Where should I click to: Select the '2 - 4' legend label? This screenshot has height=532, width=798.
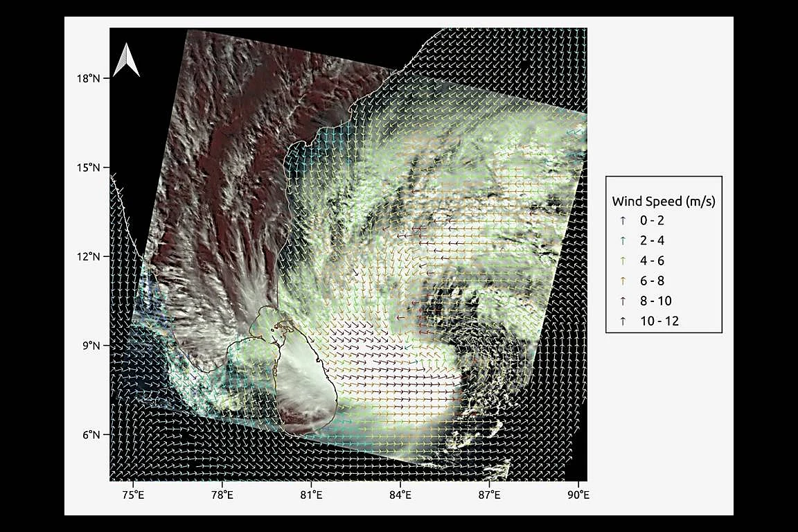coord(652,240)
